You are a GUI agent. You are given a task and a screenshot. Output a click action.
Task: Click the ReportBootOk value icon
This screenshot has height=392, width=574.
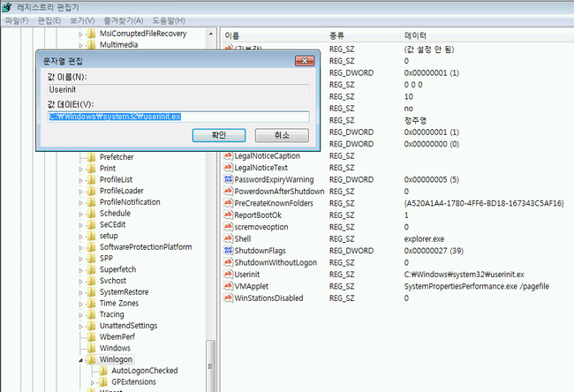[x=228, y=215]
